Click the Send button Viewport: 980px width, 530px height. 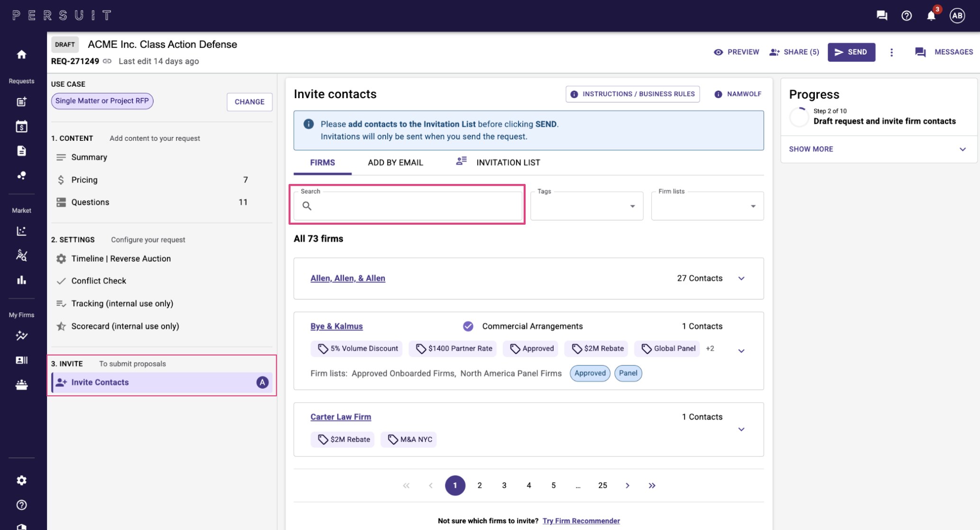[x=851, y=52]
